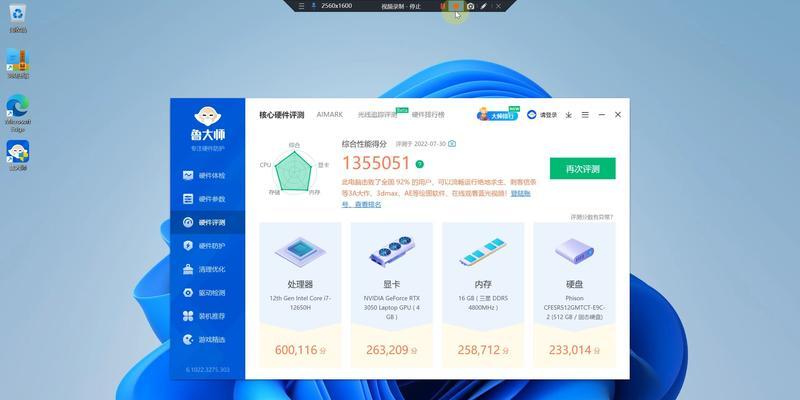Click the user icon in recorder bar
Screen dimensions: 800x400
tap(314, 6)
